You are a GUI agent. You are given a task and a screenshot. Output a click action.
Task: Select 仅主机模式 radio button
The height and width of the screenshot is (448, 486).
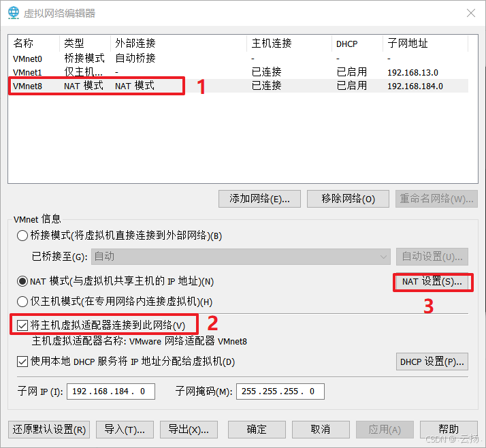[x=22, y=302]
